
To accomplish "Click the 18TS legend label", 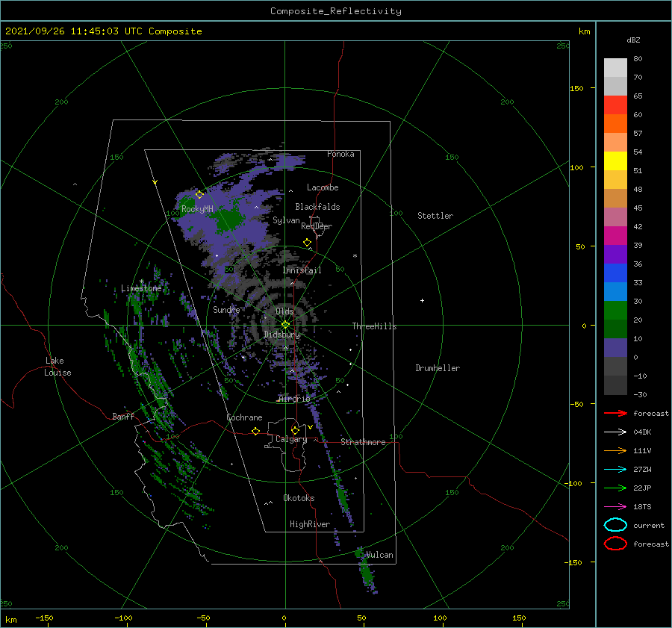I will [x=642, y=507].
